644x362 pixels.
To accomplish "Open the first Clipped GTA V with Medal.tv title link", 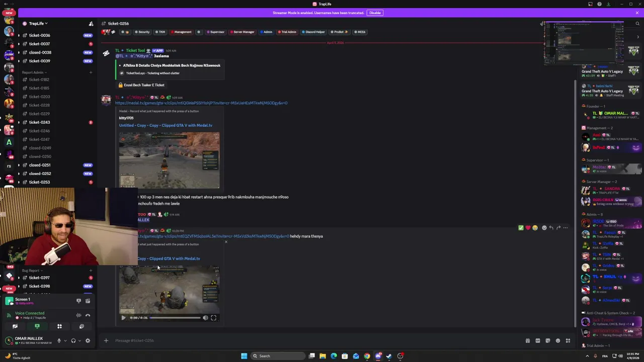I will point(166,125).
